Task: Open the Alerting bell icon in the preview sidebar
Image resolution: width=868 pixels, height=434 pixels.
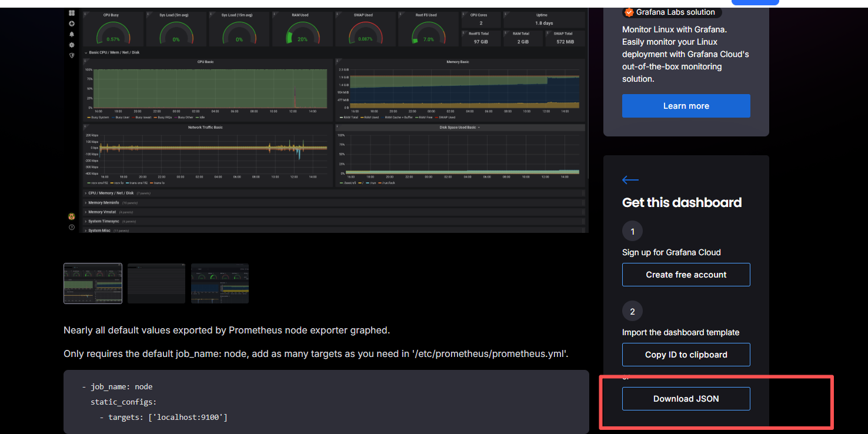Action: [72, 34]
